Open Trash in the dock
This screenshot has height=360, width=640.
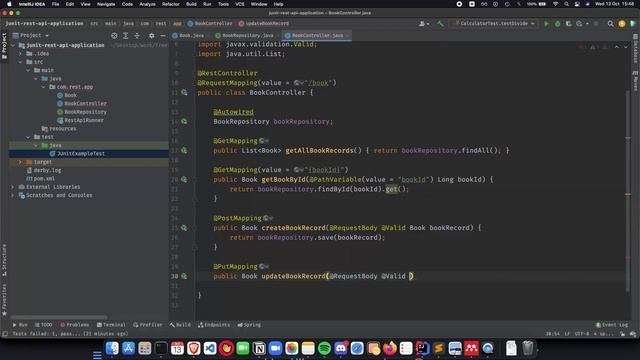pos(527,348)
